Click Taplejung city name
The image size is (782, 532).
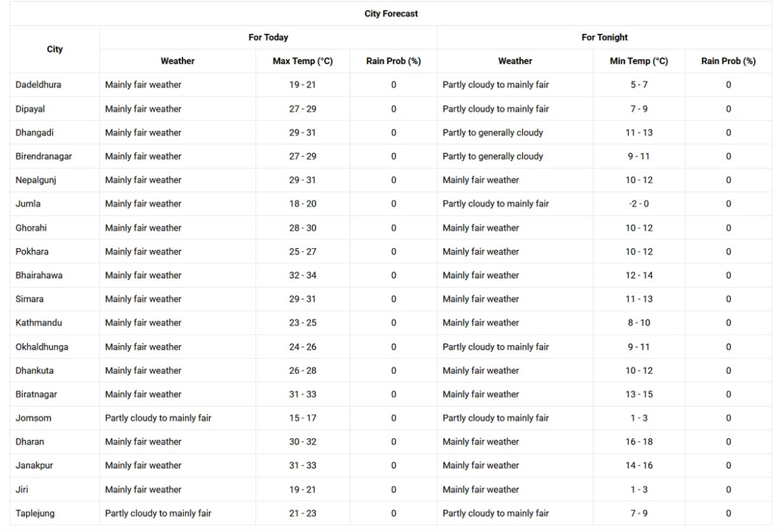click(x=35, y=514)
